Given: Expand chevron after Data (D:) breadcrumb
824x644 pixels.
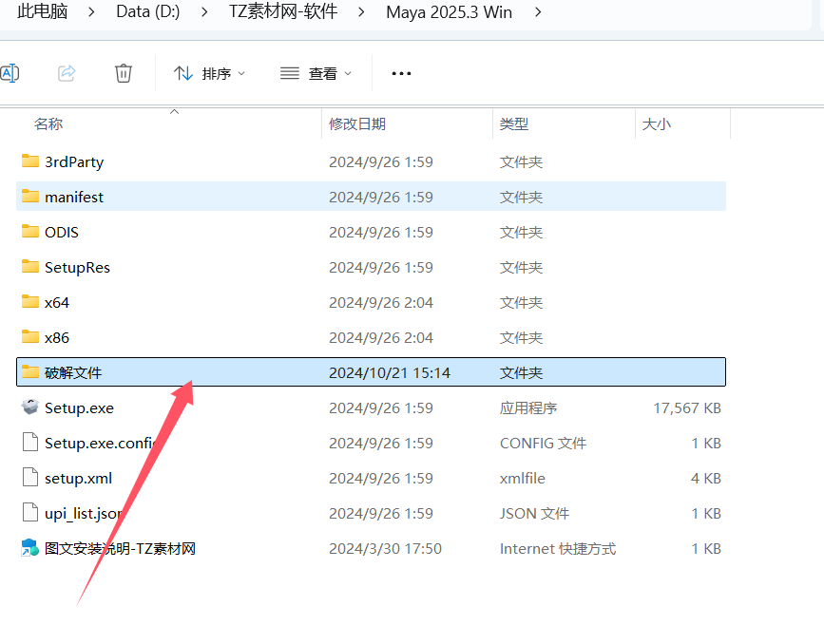Looking at the screenshot, I should point(204,11).
